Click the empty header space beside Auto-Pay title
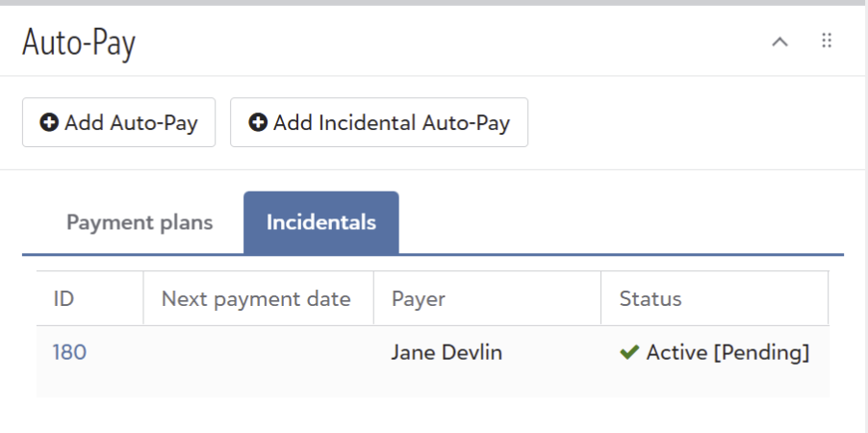This screenshot has height=433, width=868. pos(433,42)
